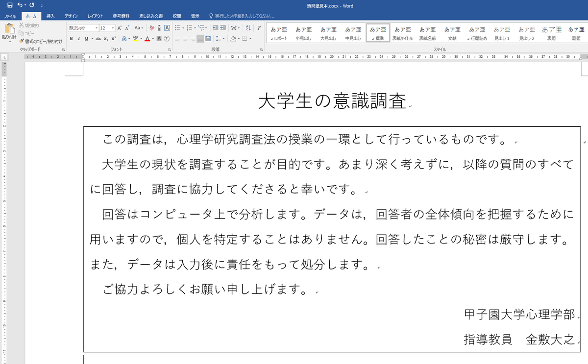Apply red font color

click(147, 38)
